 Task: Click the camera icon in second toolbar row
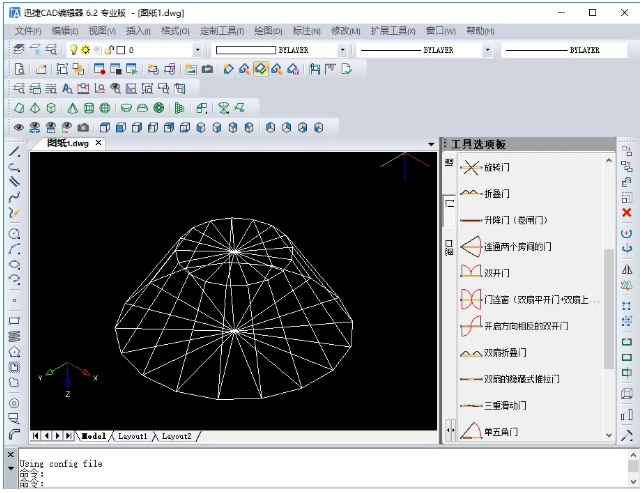point(207,69)
